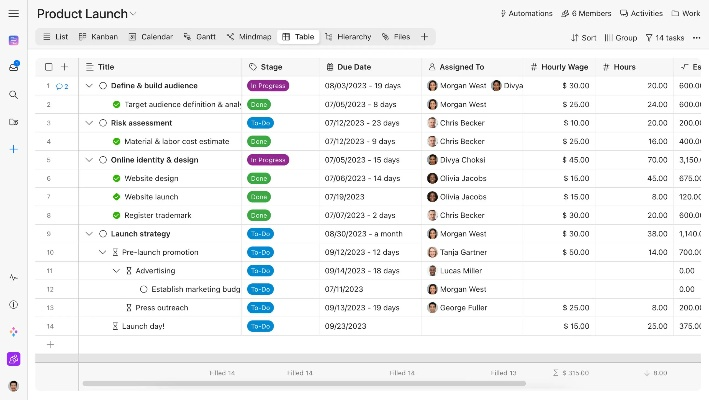Screen dimensions: 709x400
Task: Click the add-row plus below row 14
Action: coord(49,344)
